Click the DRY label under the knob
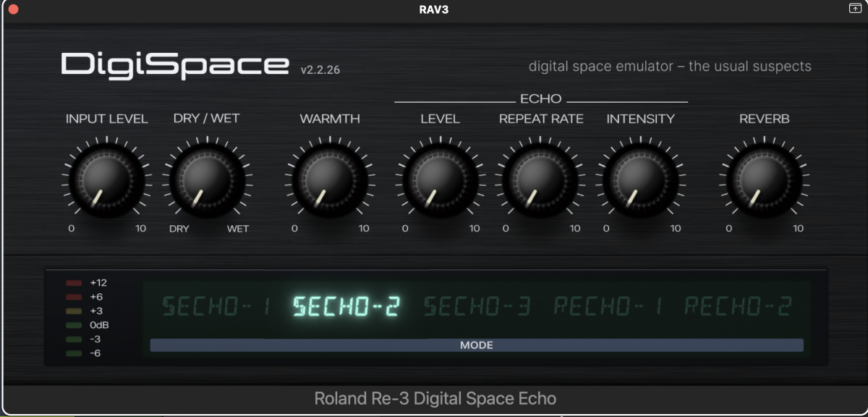 [x=179, y=229]
